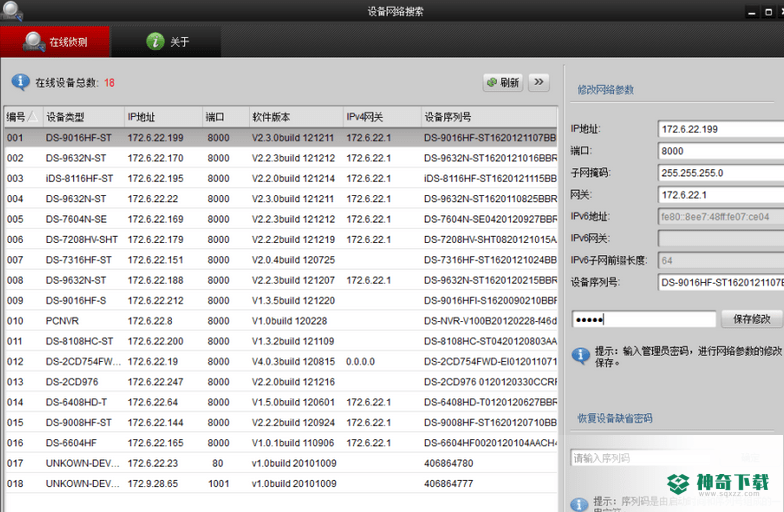Viewport: 784px width, 512px height.
Task: Click the admin password field with dots
Action: click(644, 319)
